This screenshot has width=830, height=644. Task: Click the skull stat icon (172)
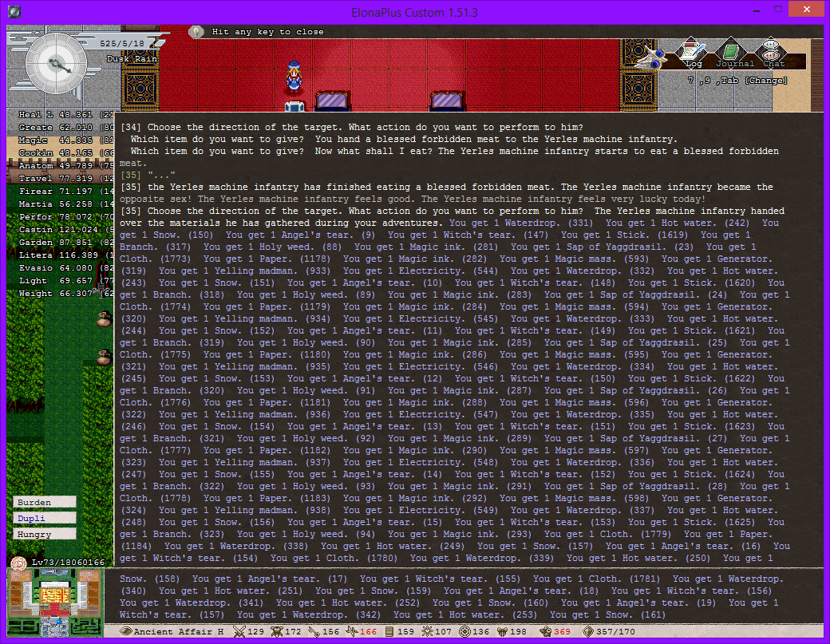(277, 630)
